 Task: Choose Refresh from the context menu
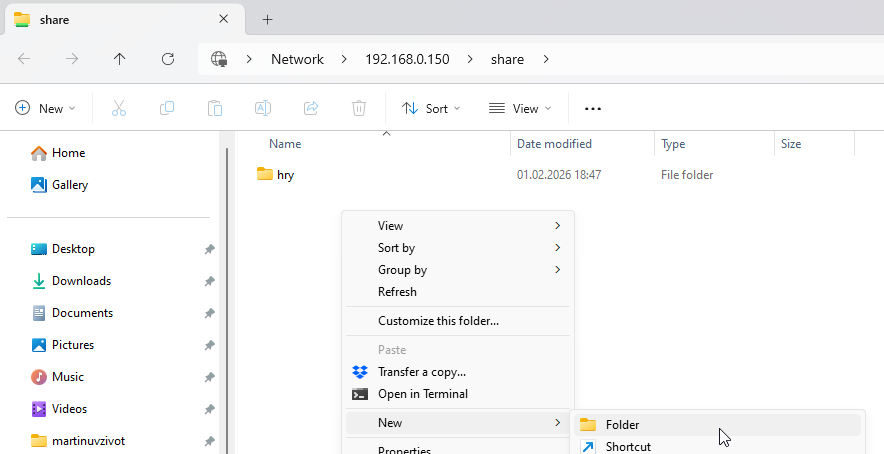tap(397, 292)
